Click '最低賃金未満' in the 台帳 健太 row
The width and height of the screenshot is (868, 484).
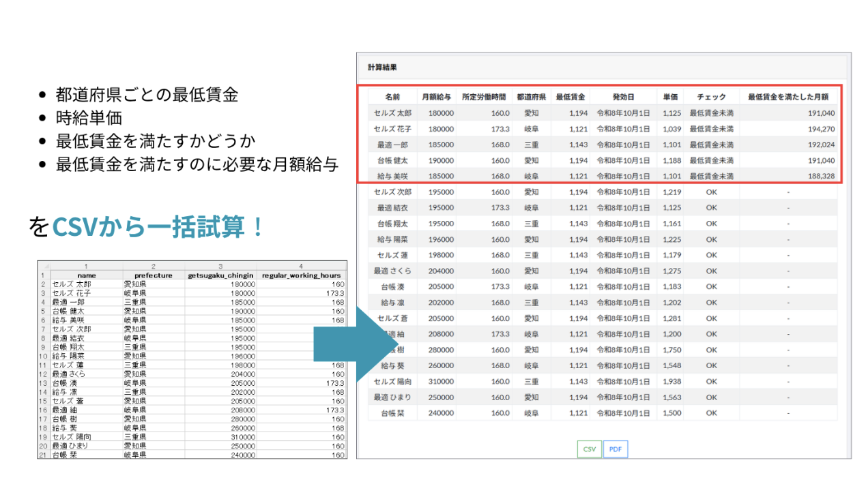click(712, 160)
